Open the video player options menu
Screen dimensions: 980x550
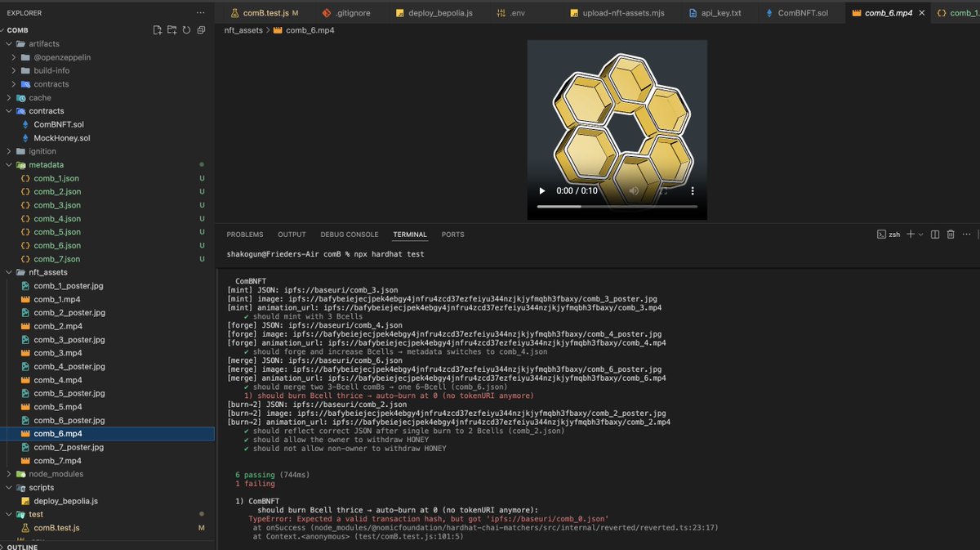692,190
